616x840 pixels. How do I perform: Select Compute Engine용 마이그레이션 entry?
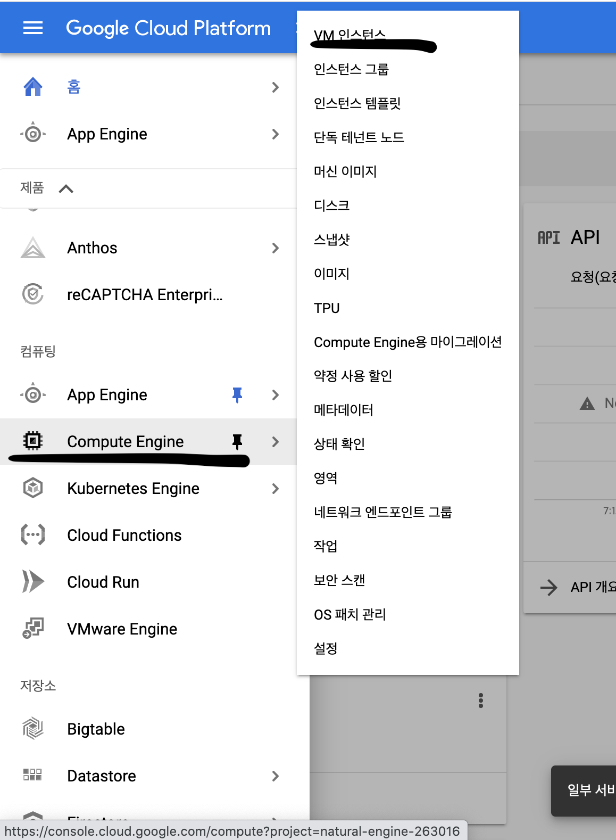[408, 342]
